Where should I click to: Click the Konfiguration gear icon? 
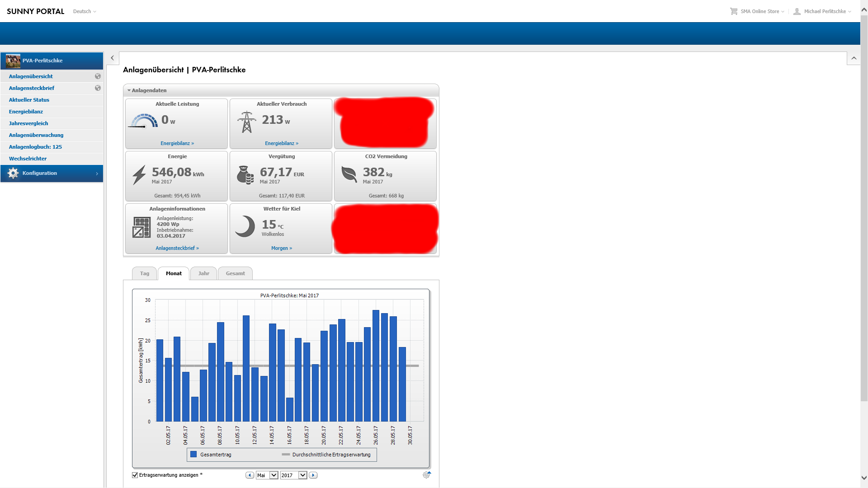[13, 173]
